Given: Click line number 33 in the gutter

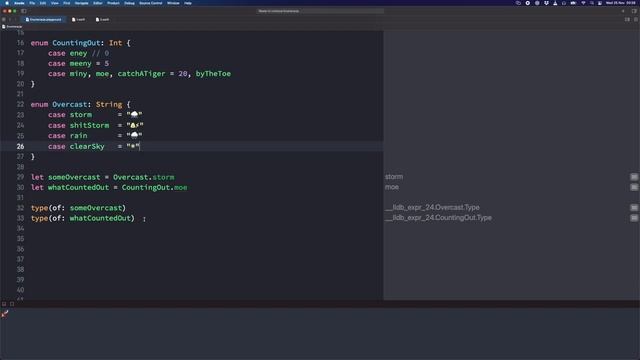Looking at the screenshot, I should [20, 218].
